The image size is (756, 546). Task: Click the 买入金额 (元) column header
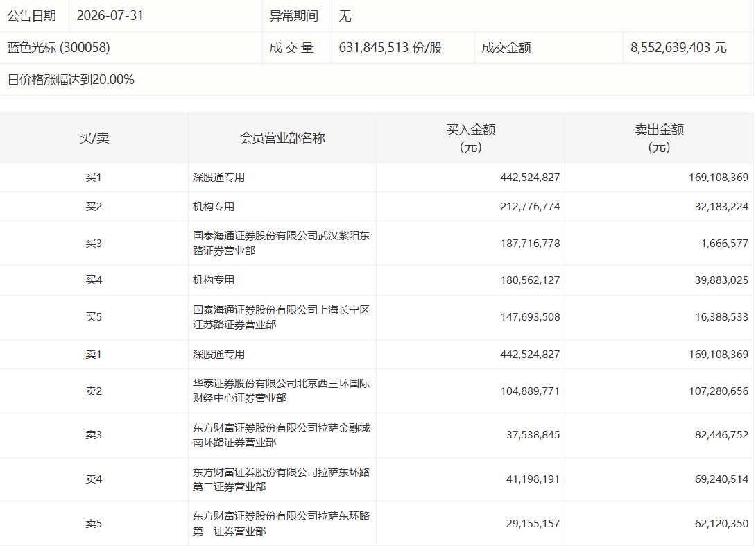point(470,138)
